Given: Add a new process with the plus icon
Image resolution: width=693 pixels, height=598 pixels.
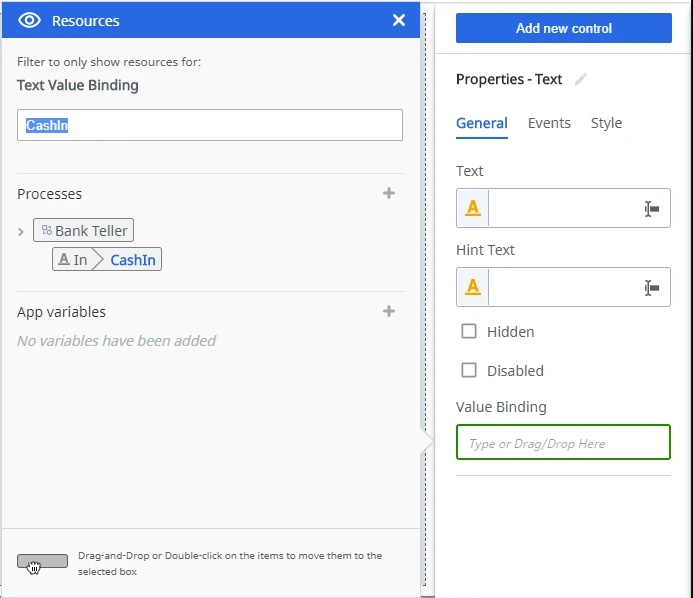Looking at the screenshot, I should (x=389, y=193).
